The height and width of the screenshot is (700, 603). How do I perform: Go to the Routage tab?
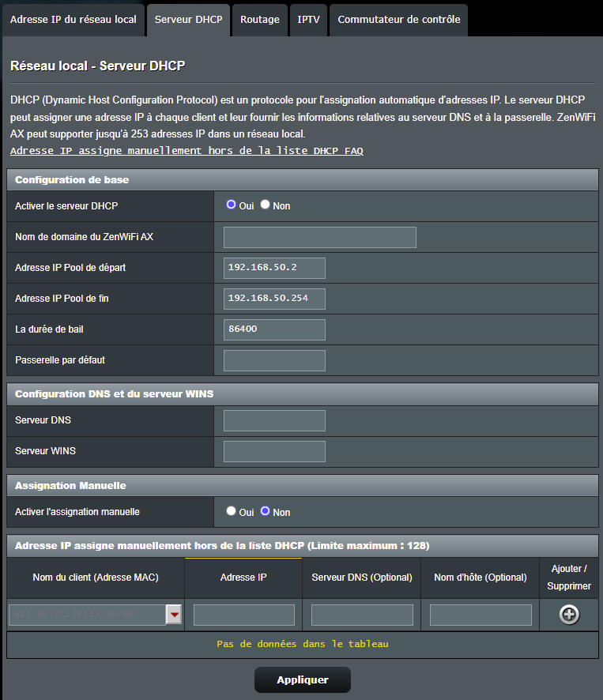pyautogui.click(x=260, y=20)
